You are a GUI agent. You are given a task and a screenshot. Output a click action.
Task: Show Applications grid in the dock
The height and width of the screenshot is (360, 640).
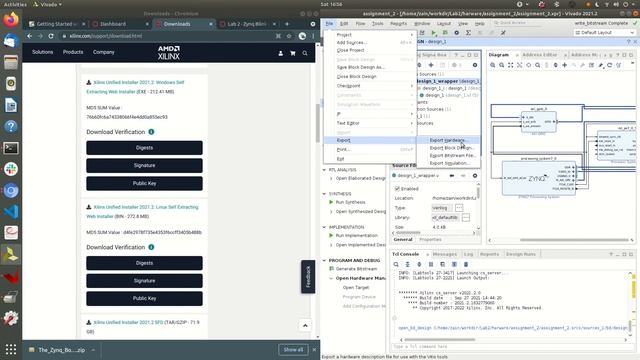[x=11, y=349]
